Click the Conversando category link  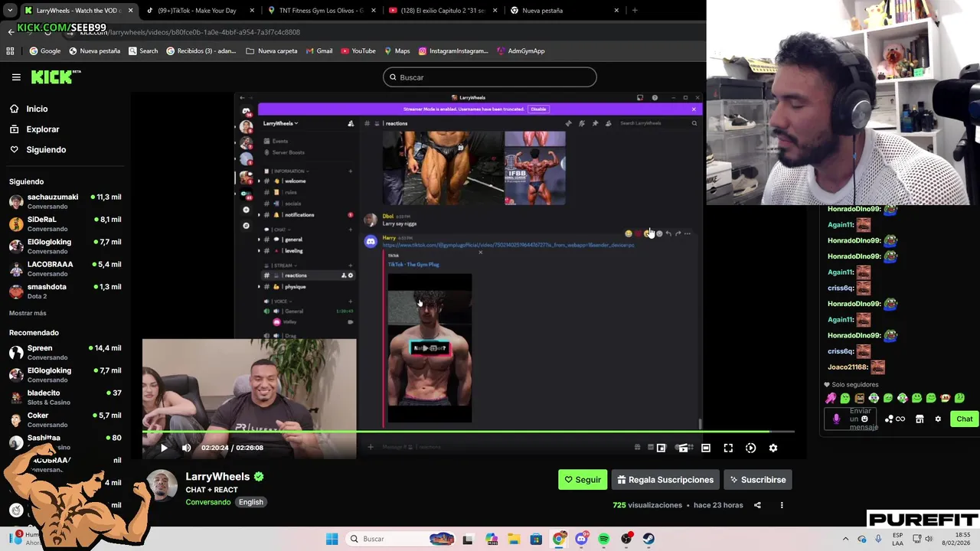point(208,502)
